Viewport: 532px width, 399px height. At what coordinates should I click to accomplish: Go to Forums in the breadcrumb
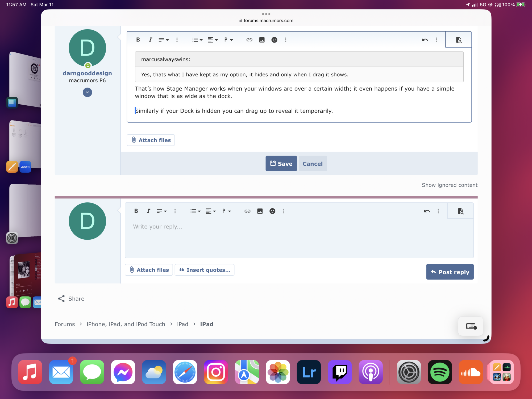(65, 324)
